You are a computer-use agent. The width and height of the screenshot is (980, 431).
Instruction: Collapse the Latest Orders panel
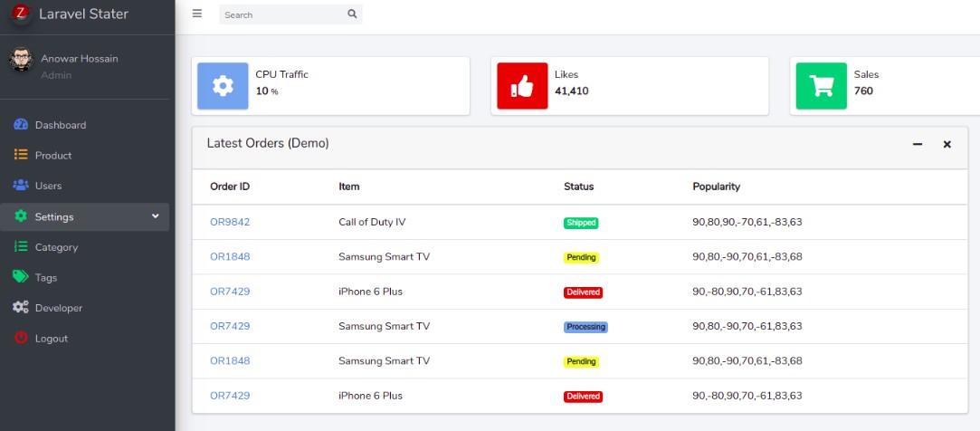pos(918,144)
